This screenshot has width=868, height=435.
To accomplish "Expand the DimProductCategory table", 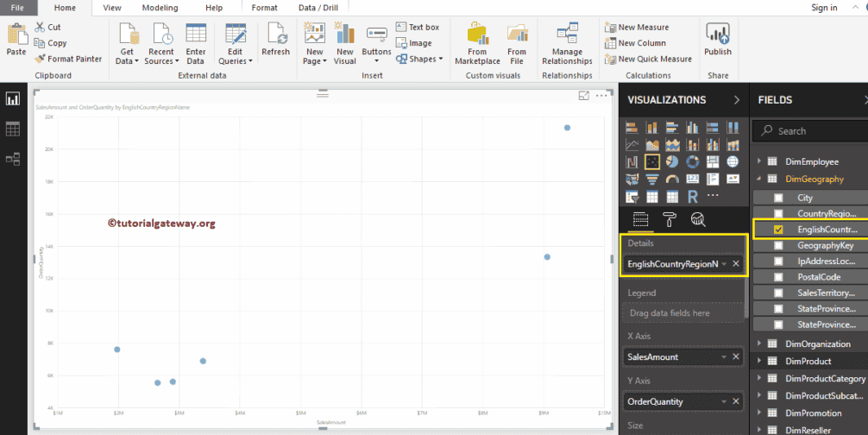I will (759, 378).
